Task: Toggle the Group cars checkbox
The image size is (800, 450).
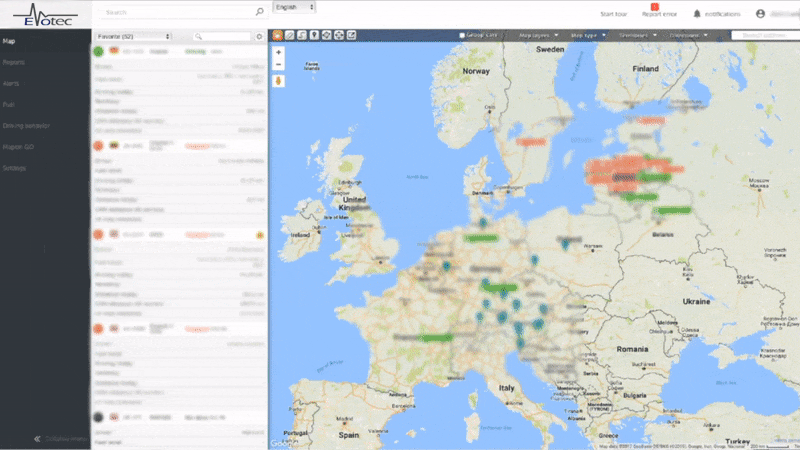Action: pyautogui.click(x=462, y=35)
